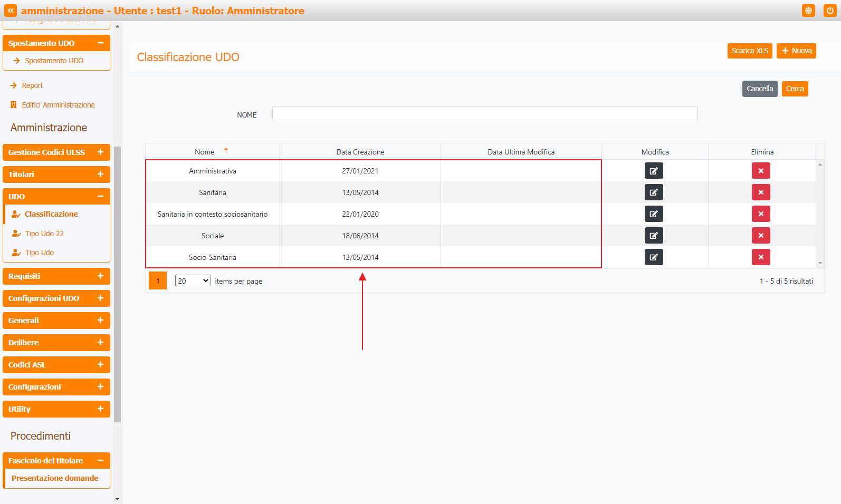This screenshot has width=841, height=504.
Task: Click the power logout icon
Action: point(830,11)
